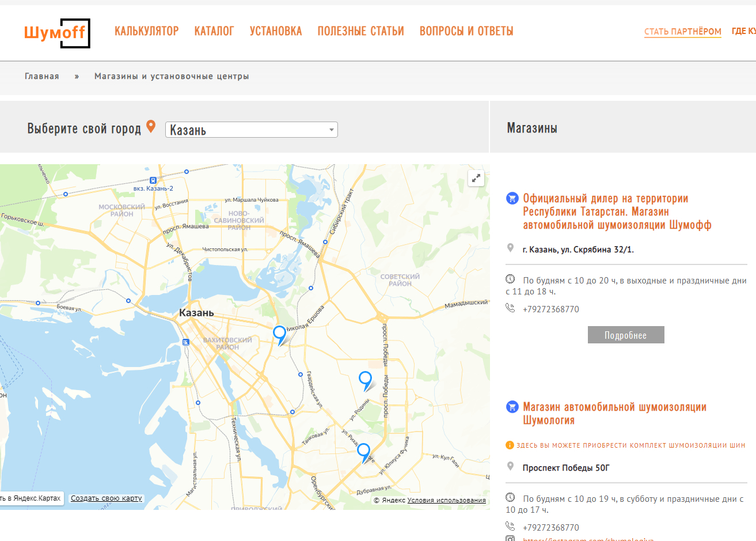The width and height of the screenshot is (756, 541).
Task: Click the map pin near проспект Победы
Action: pyautogui.click(x=365, y=379)
